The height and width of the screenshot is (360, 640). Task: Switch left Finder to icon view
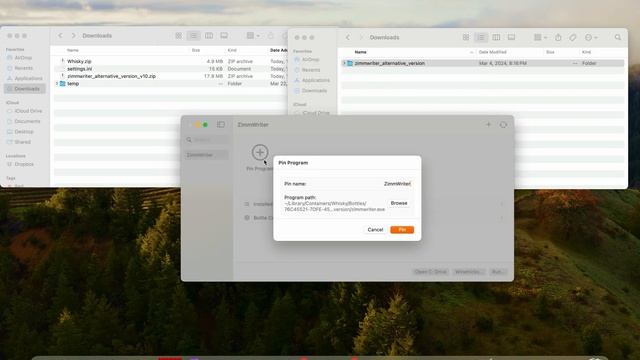click(178, 36)
